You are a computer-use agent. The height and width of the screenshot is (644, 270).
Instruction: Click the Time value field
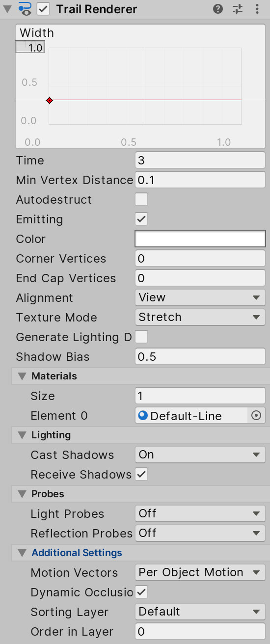click(200, 160)
